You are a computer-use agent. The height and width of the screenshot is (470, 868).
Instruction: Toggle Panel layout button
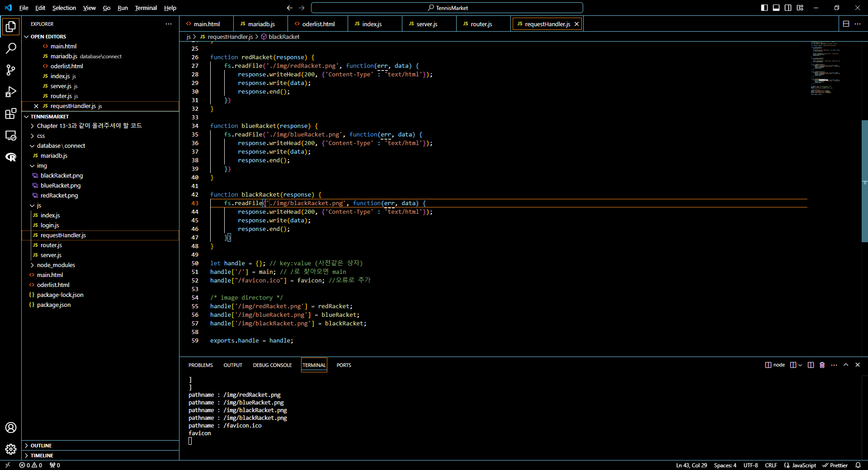pos(776,8)
